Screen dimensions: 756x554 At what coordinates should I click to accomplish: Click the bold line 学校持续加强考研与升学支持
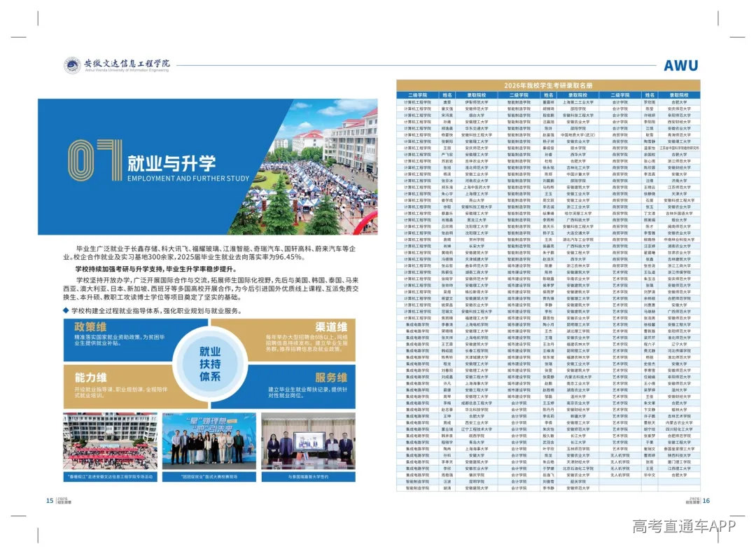click(x=155, y=269)
